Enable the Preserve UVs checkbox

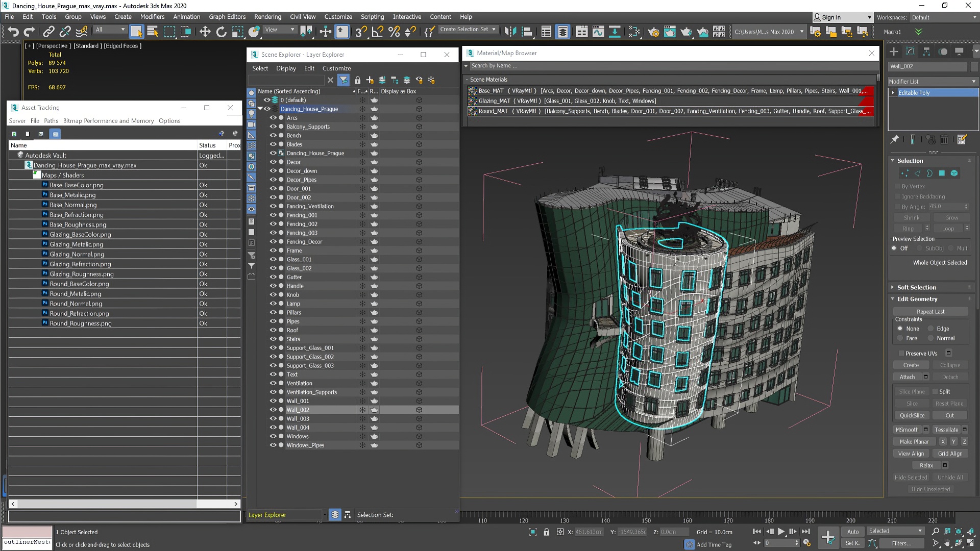(x=901, y=353)
